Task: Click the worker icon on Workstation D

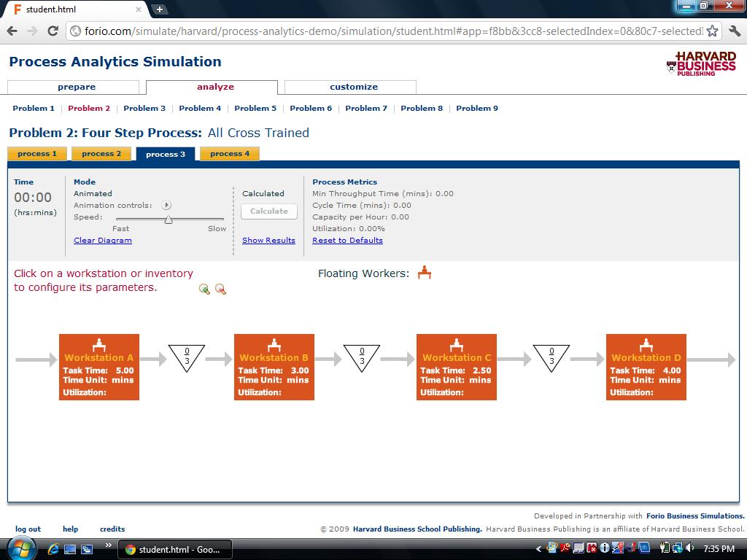Action: click(x=646, y=344)
